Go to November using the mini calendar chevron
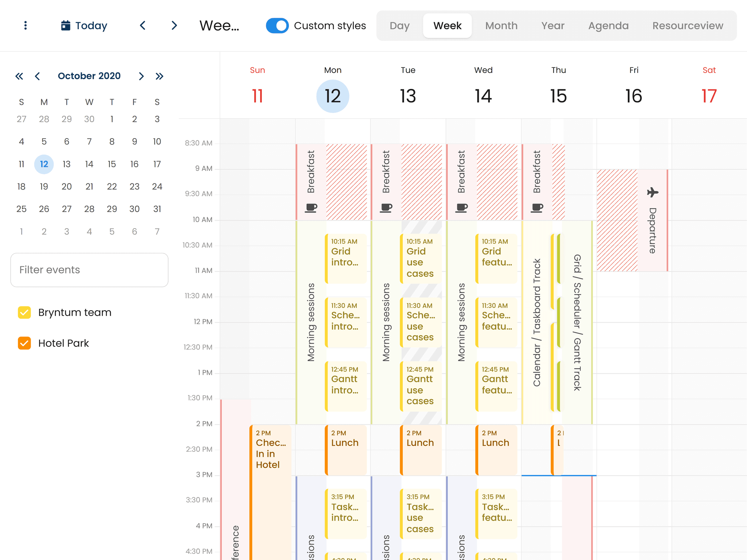 click(x=141, y=76)
